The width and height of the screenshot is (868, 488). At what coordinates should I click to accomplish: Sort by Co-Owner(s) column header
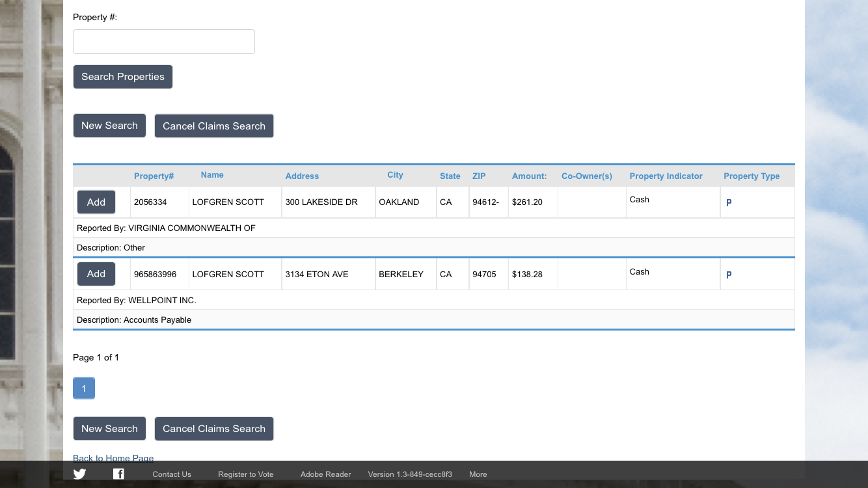[x=587, y=176]
